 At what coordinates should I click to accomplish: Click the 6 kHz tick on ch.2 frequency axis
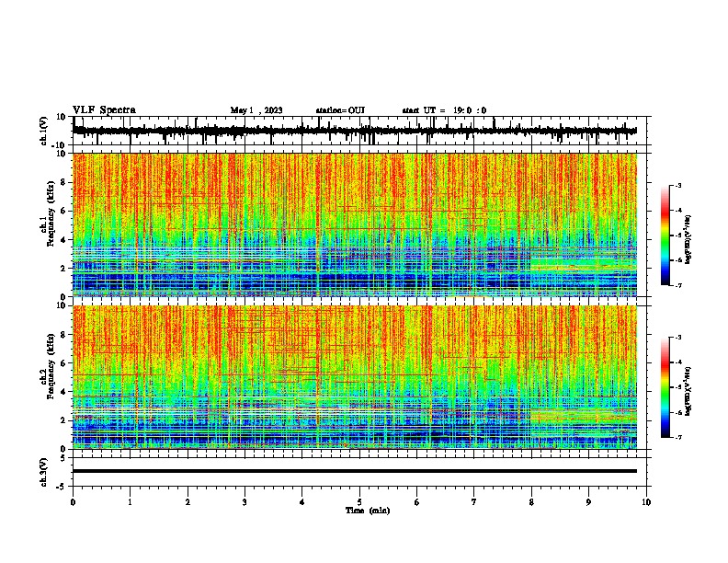(x=63, y=363)
